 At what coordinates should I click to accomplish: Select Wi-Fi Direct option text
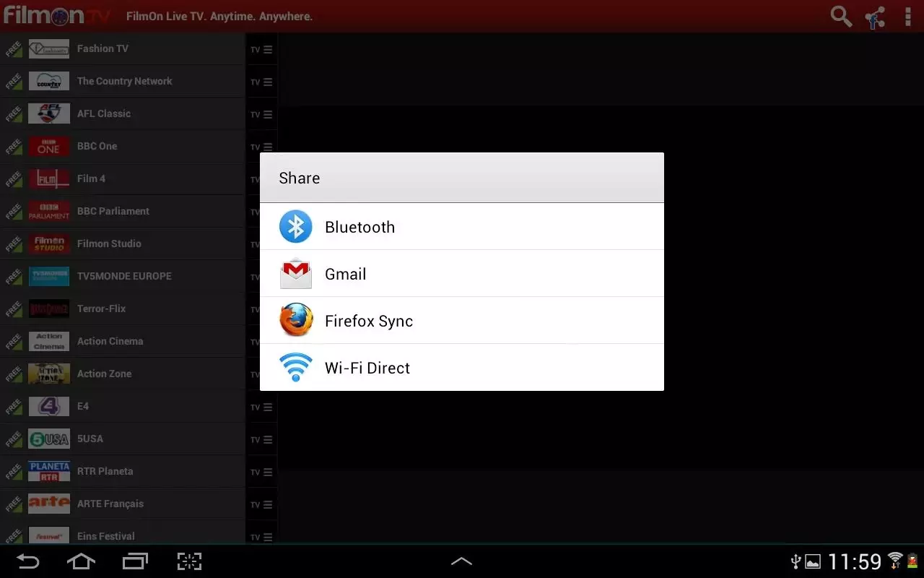[367, 368]
